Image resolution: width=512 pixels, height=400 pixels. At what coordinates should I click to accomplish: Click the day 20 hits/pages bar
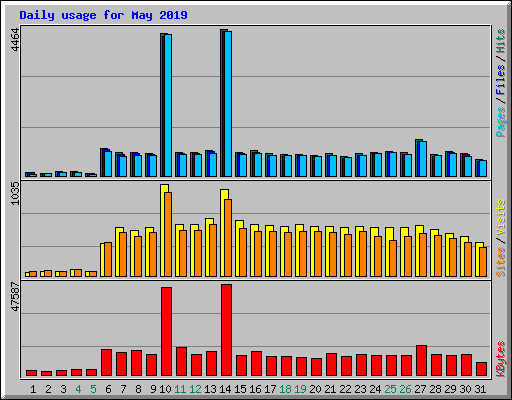click(x=316, y=166)
